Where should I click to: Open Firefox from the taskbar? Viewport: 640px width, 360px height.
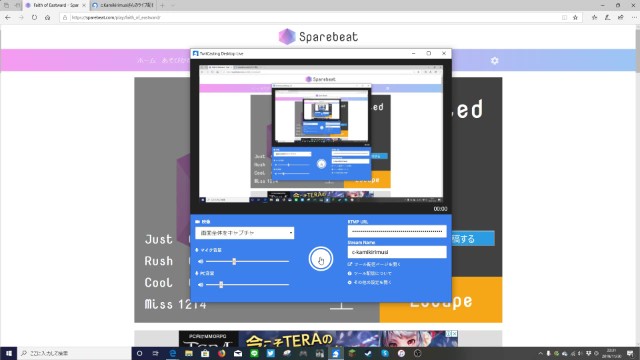pyautogui.click(x=222, y=353)
